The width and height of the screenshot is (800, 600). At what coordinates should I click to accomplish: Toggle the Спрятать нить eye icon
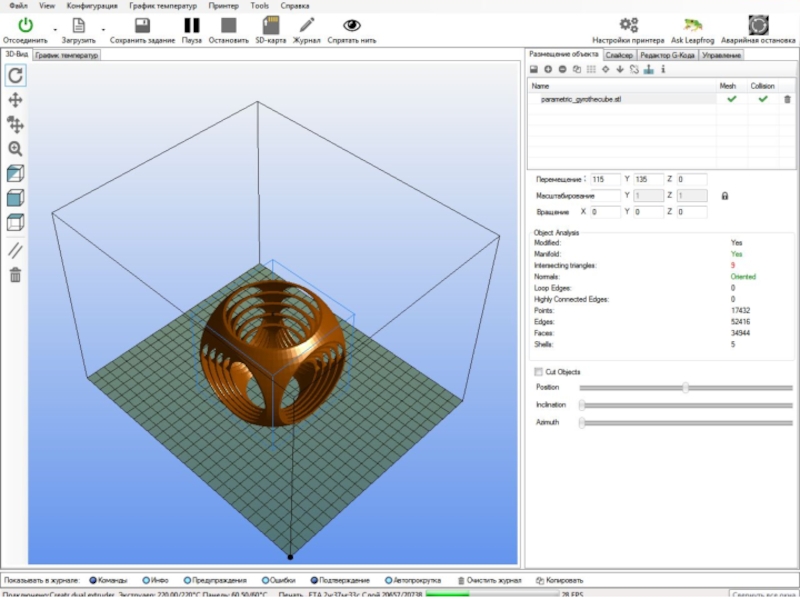point(352,25)
